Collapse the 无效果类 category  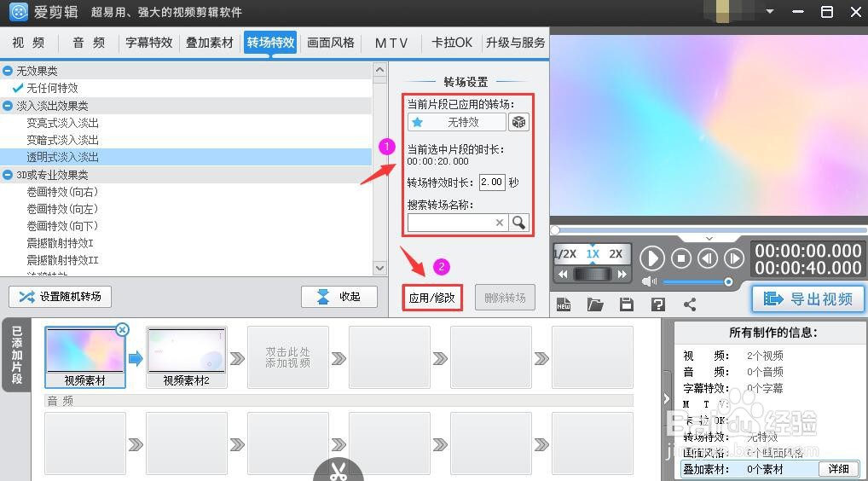coord(7,71)
